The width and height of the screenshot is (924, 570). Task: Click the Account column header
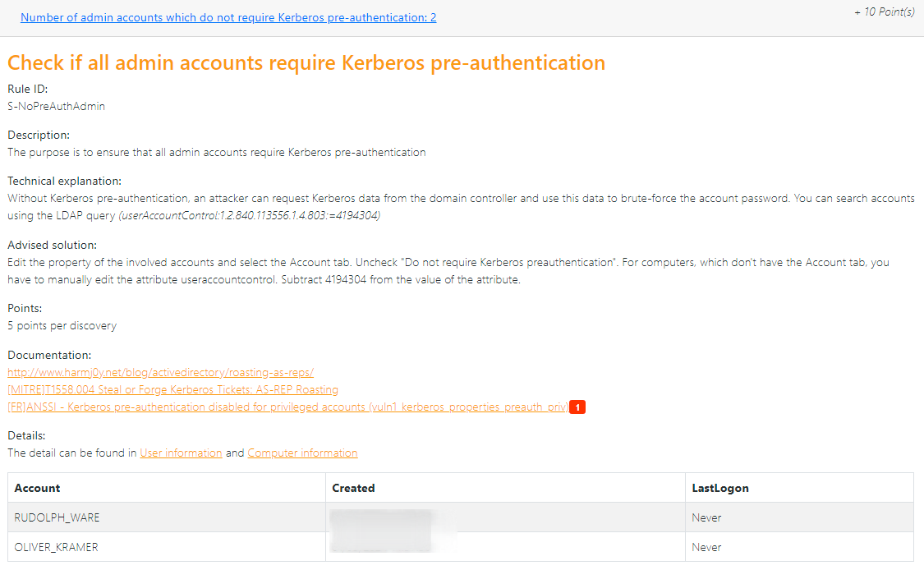click(38, 488)
